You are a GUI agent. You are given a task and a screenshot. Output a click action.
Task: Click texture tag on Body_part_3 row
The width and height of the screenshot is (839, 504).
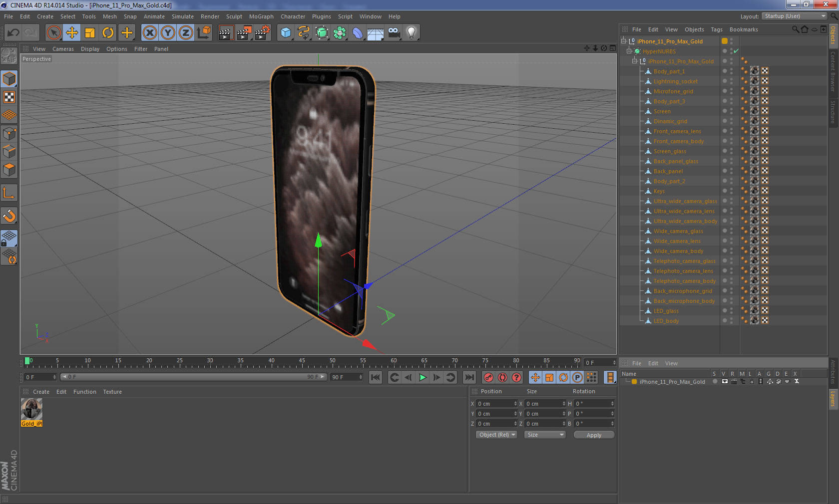755,101
